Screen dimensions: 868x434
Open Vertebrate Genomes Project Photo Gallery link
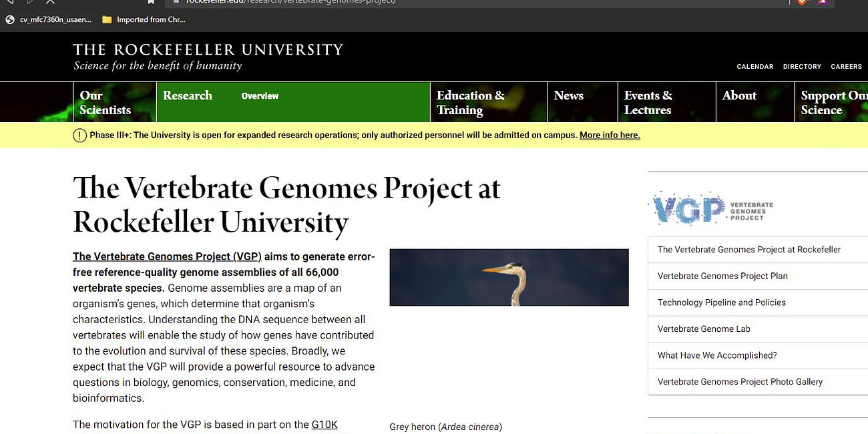pos(740,382)
